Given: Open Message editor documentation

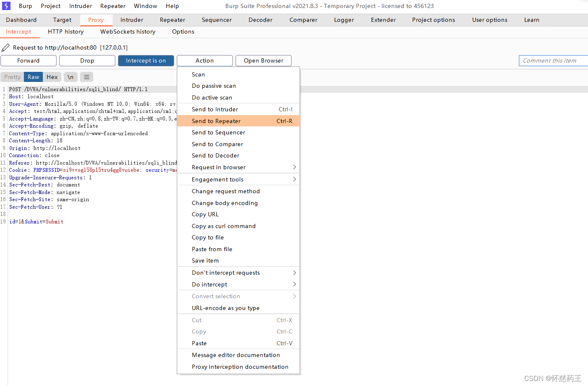Looking at the screenshot, I should coord(238,355).
